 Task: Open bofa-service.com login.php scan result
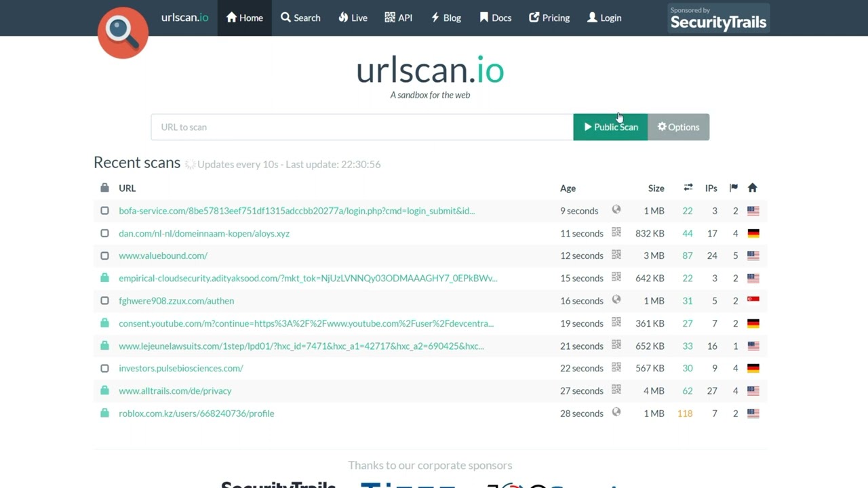(x=296, y=211)
